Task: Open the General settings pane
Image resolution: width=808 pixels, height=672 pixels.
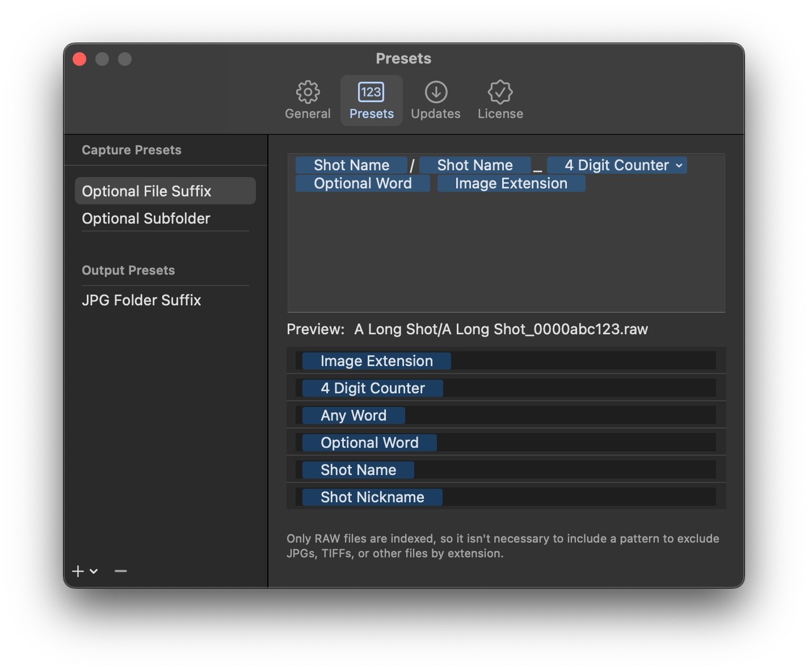Action: pos(307,99)
